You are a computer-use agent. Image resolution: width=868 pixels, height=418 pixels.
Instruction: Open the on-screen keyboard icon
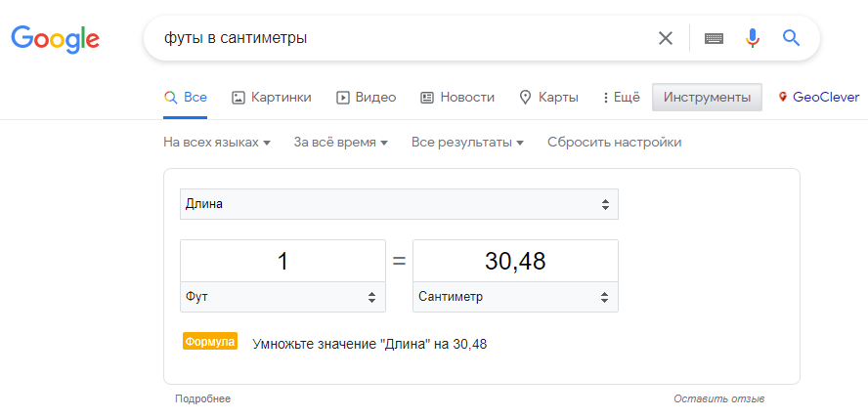(714, 38)
